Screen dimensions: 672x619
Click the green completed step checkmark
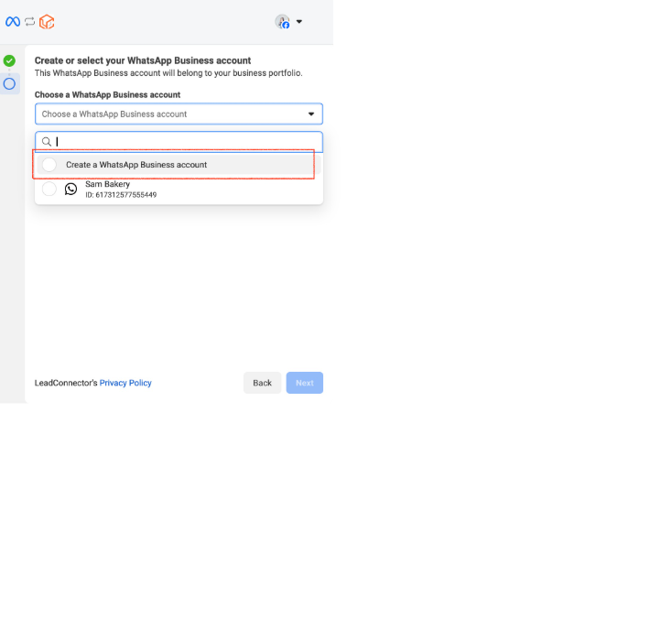(9, 60)
